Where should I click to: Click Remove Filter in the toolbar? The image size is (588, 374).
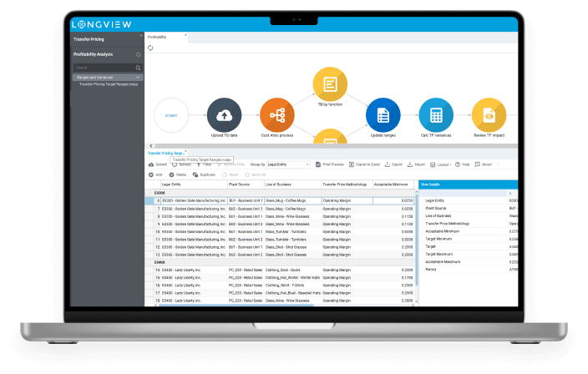(x=231, y=164)
